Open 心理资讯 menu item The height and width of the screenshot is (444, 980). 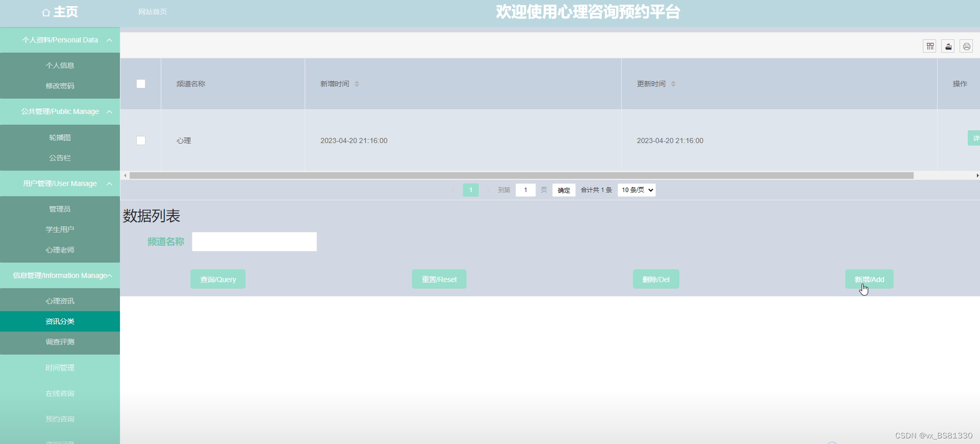pos(60,301)
